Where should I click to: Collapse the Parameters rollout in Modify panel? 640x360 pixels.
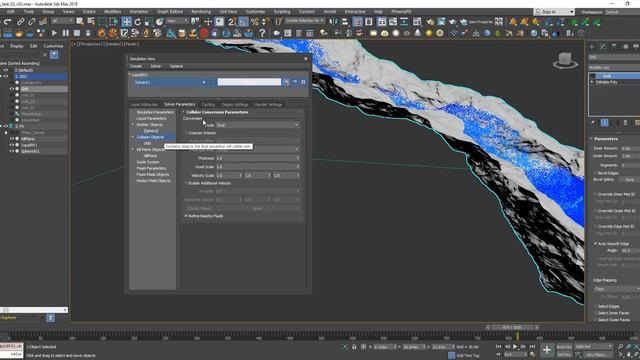591,139
